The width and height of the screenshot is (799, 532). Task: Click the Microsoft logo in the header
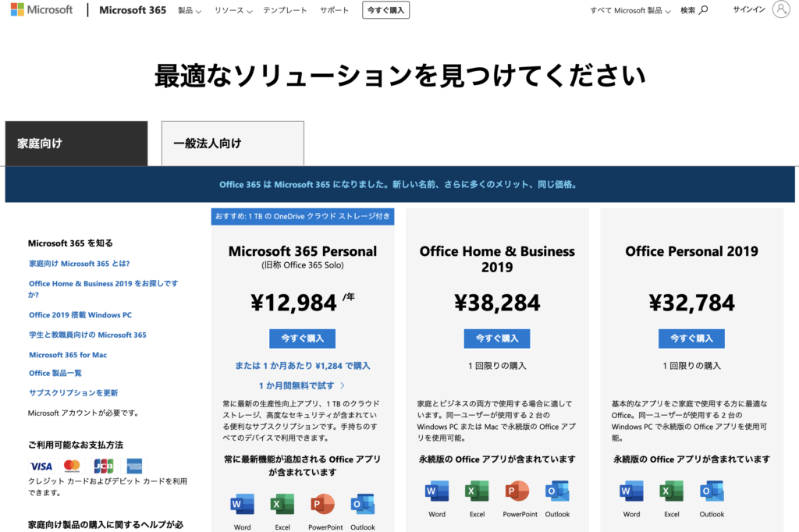click(x=42, y=9)
